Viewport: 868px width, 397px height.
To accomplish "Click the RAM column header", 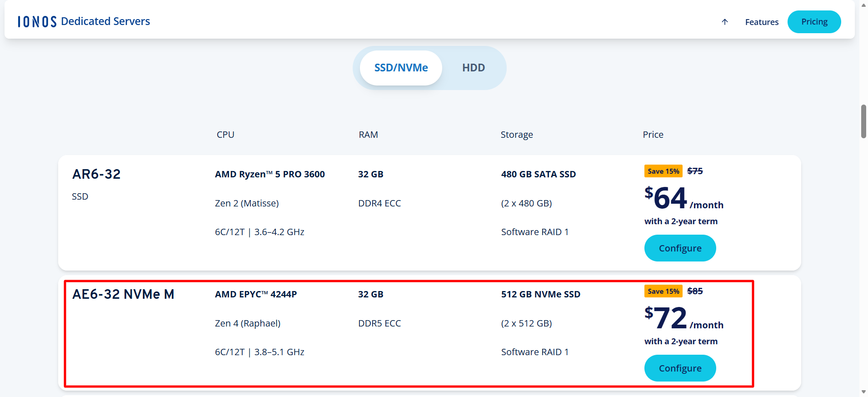I will (368, 135).
